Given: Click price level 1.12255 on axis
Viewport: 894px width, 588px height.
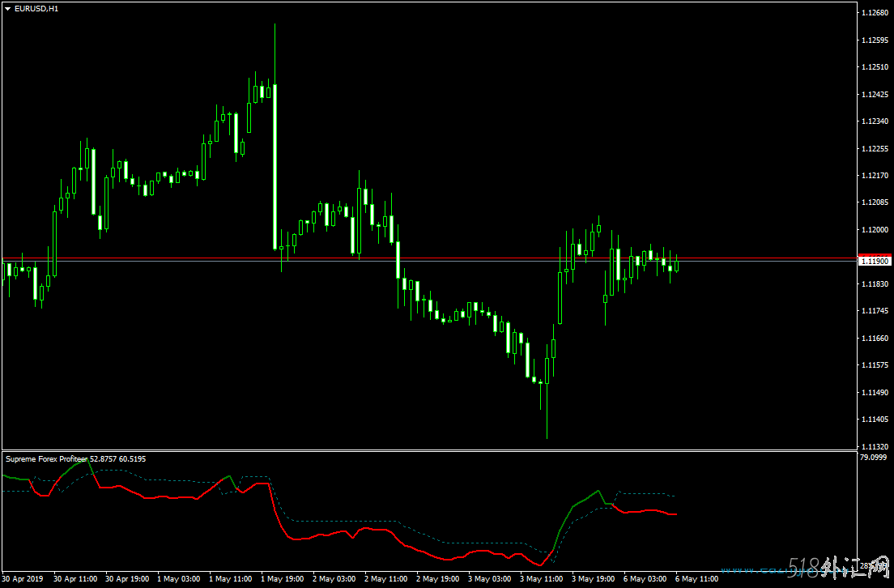Looking at the screenshot, I should point(875,148).
